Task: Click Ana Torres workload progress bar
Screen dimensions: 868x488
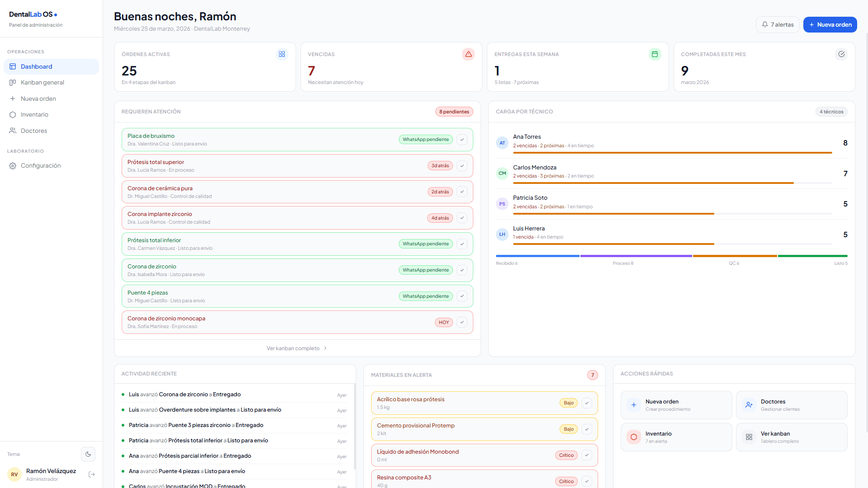Action: 673,153
